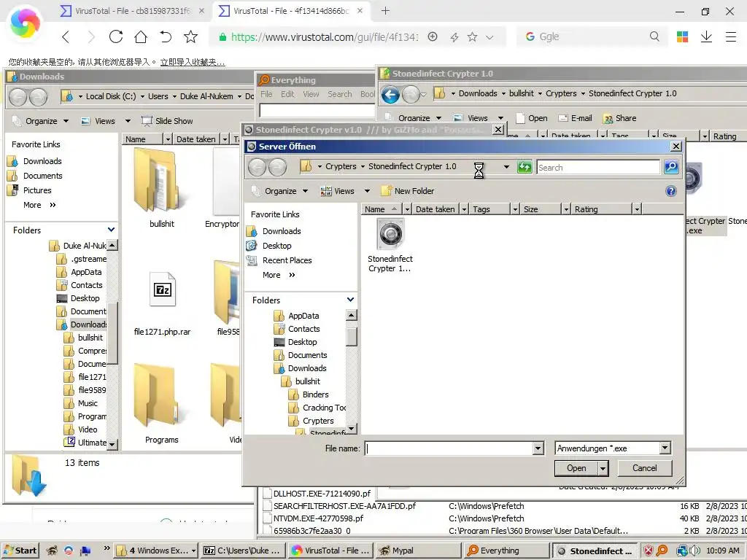
Task: Click the browser undo-close-tab icon
Action: pos(166,36)
